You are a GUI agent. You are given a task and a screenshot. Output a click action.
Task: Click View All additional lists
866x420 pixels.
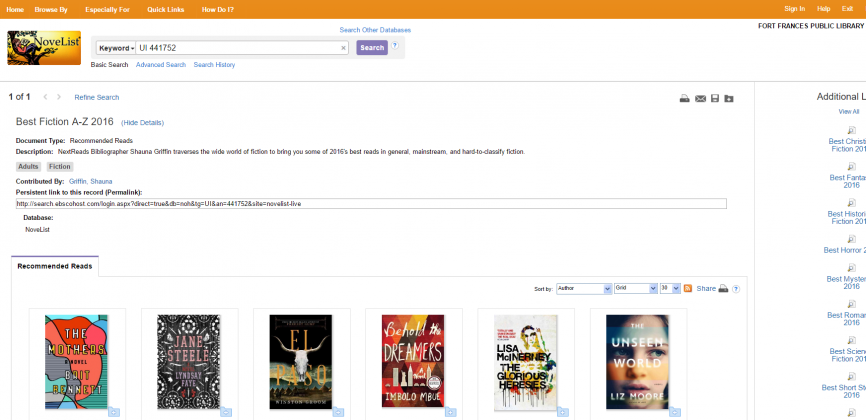click(x=848, y=112)
